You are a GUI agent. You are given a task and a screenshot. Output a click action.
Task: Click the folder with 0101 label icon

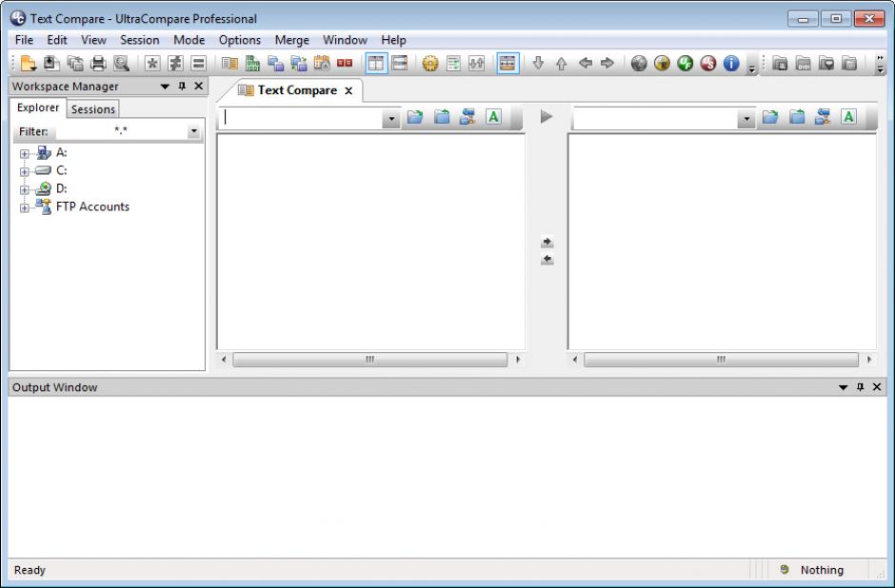(803, 64)
